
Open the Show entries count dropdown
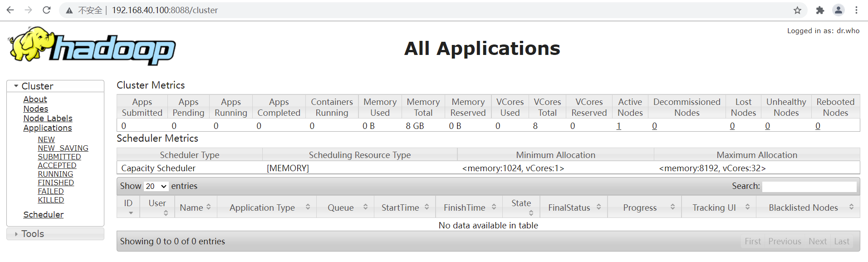click(x=156, y=186)
